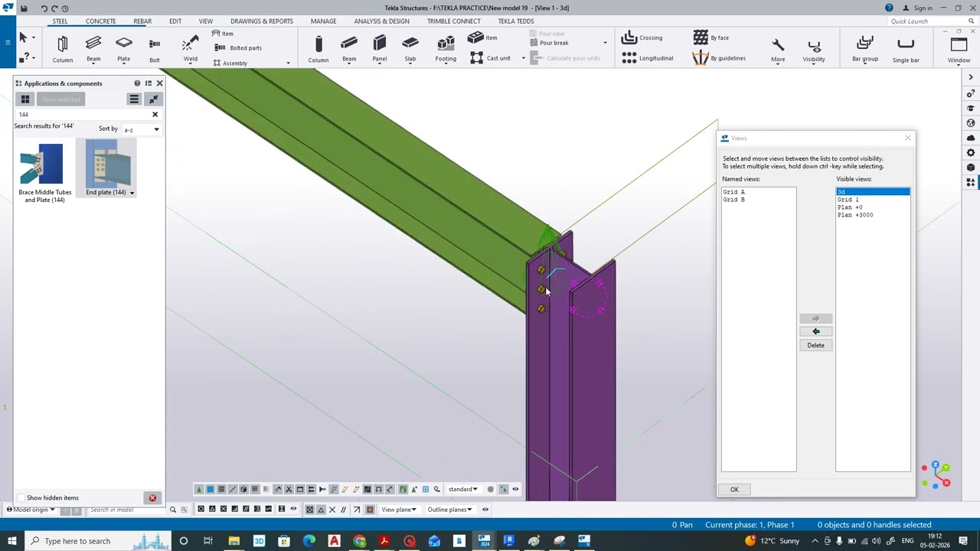Open the Sort by a-z dropdown
Viewport: 980px width, 551px height.
coord(141,129)
